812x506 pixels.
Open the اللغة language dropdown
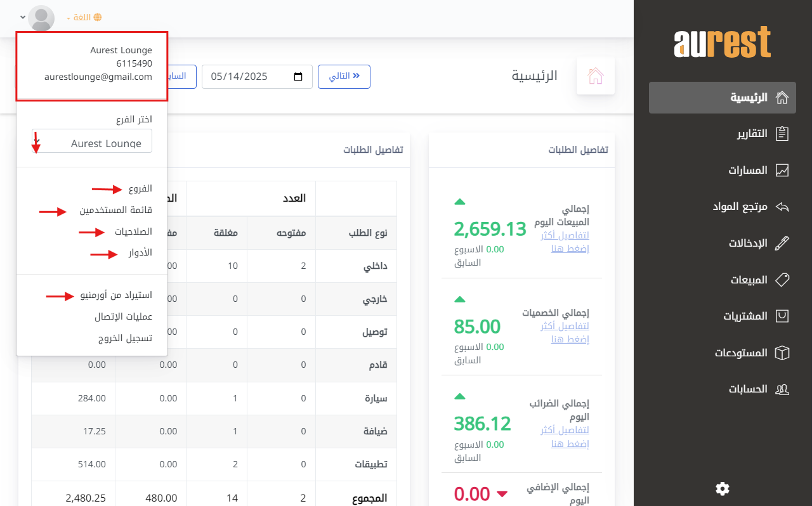pos(84,18)
